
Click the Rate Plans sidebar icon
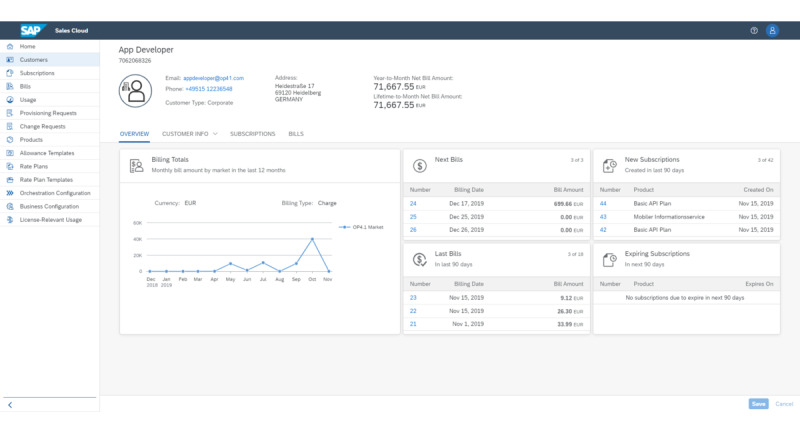[10, 166]
